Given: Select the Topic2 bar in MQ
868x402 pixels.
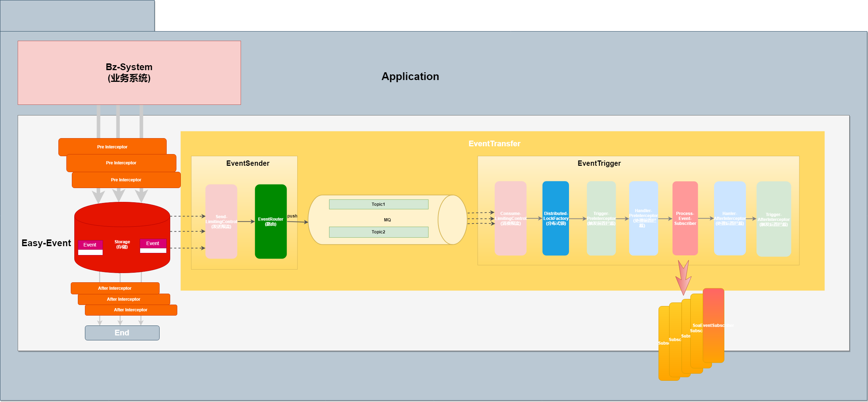Looking at the screenshot, I should (378, 232).
